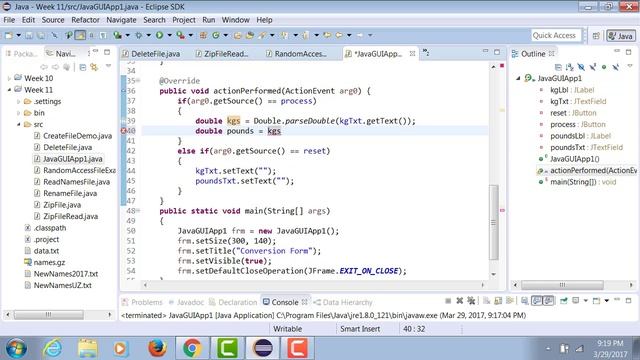Viewport: 640px width, 360px height.
Task: Click the Hide Non-Public Members green dot icon
Action: 604,67
